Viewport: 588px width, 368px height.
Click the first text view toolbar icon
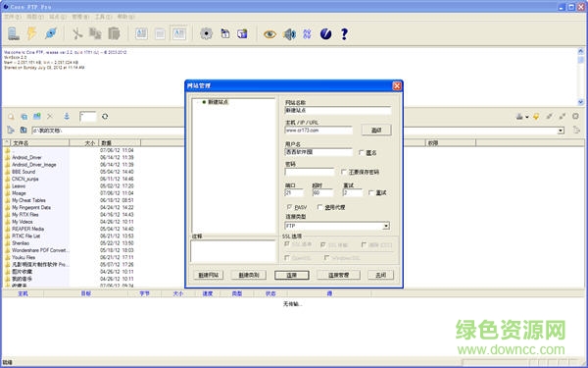141,33
